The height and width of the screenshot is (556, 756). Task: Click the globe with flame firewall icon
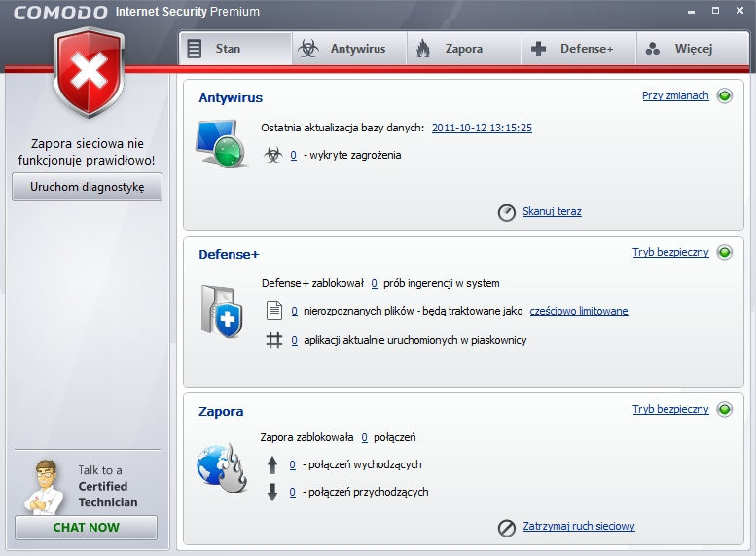pyautogui.click(x=222, y=467)
